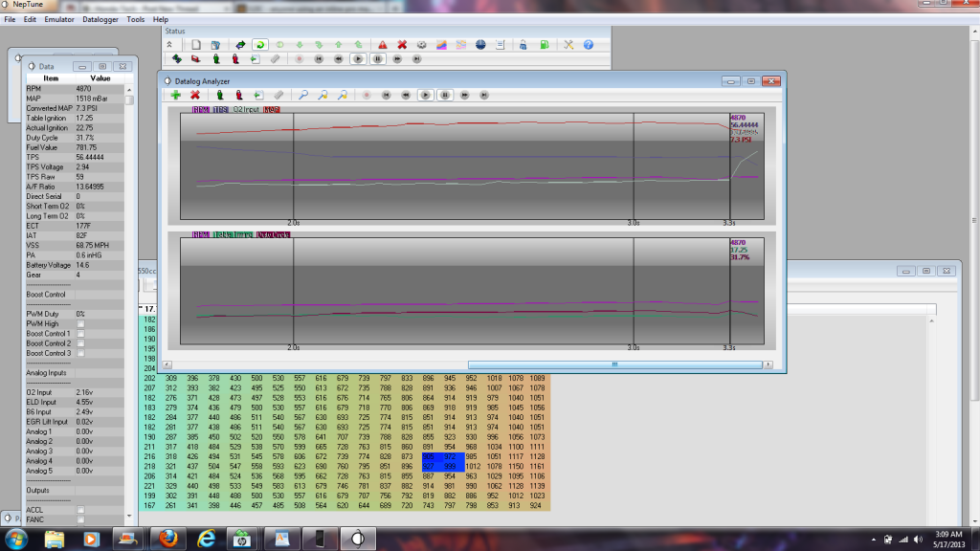Click the Windows Start button

[x=16, y=538]
